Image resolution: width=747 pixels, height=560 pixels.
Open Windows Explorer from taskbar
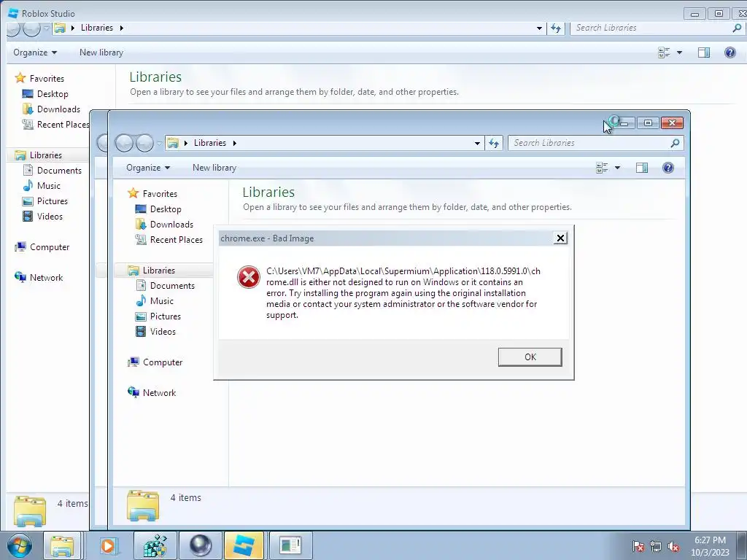(63, 545)
